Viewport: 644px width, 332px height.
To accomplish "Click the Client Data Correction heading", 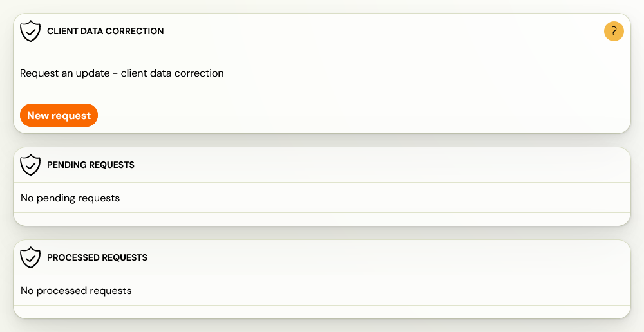I will pyautogui.click(x=105, y=31).
